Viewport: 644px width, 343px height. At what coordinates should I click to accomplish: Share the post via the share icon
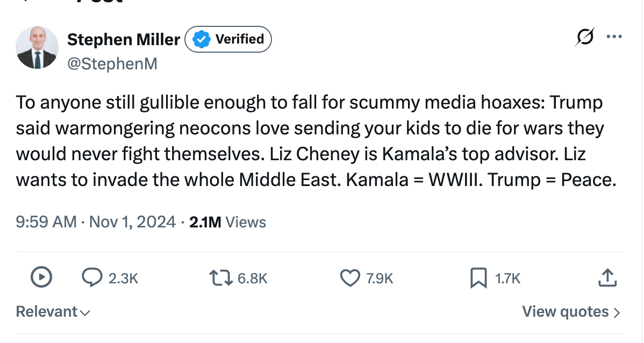[x=607, y=278]
